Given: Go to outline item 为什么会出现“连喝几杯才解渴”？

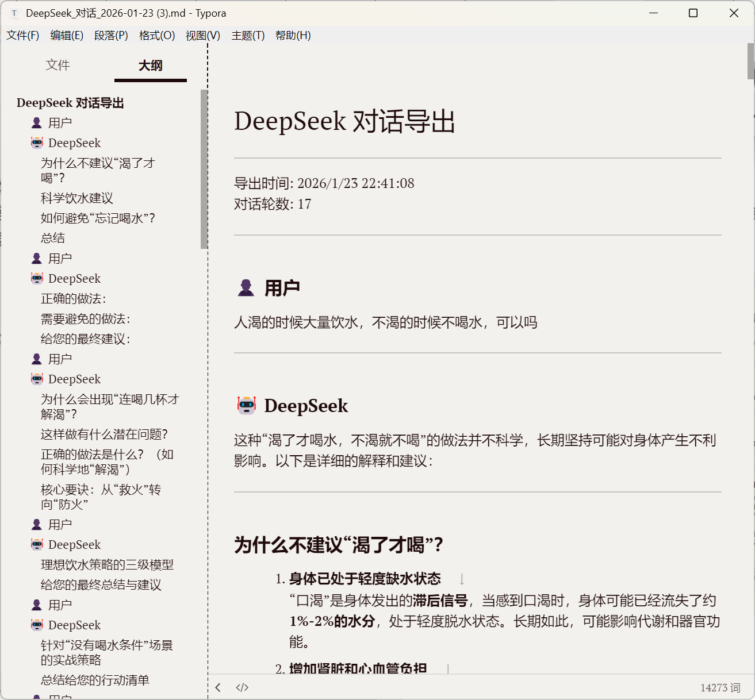Looking at the screenshot, I should [x=110, y=406].
